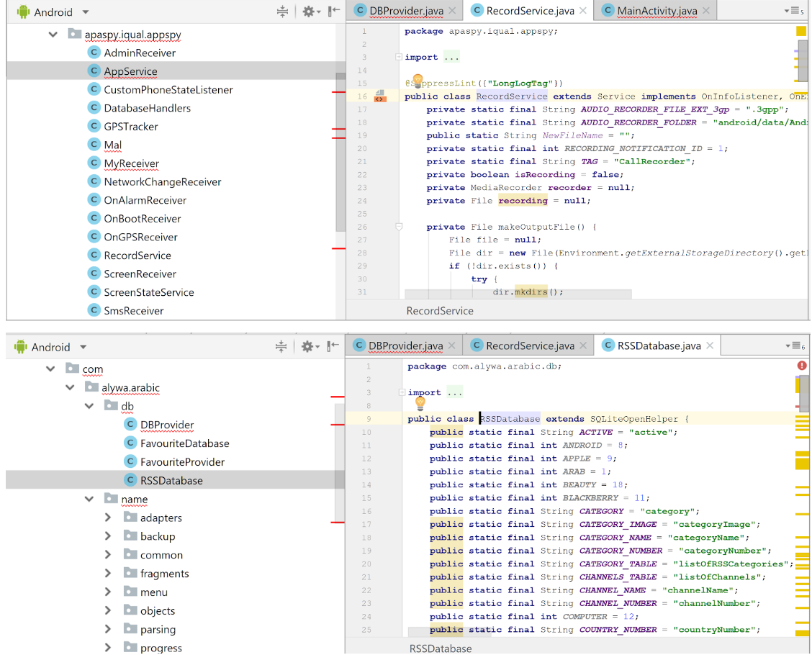The width and height of the screenshot is (812, 655).
Task: Click the gutter icon on line 16
Action: click(380, 96)
